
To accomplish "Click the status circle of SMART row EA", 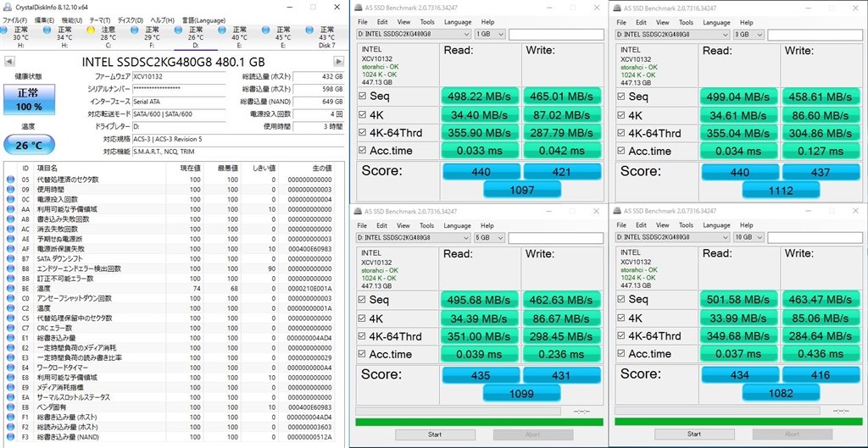I will 10,398.
